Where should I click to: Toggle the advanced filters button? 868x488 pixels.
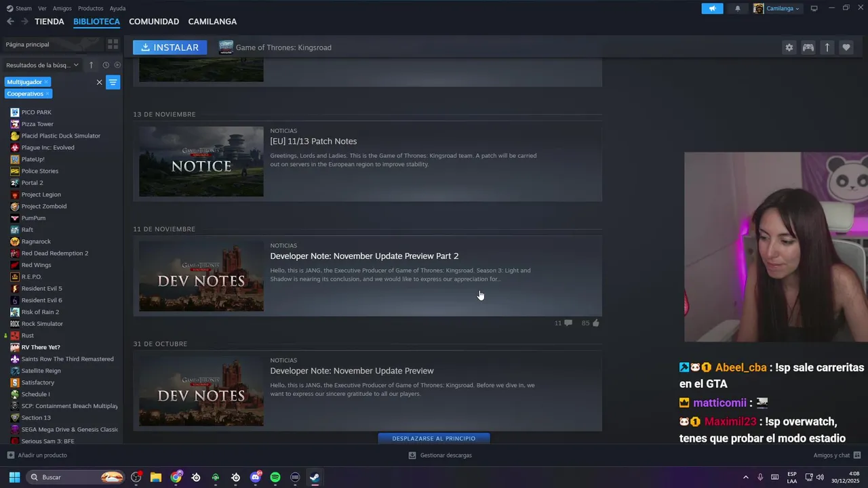click(113, 82)
